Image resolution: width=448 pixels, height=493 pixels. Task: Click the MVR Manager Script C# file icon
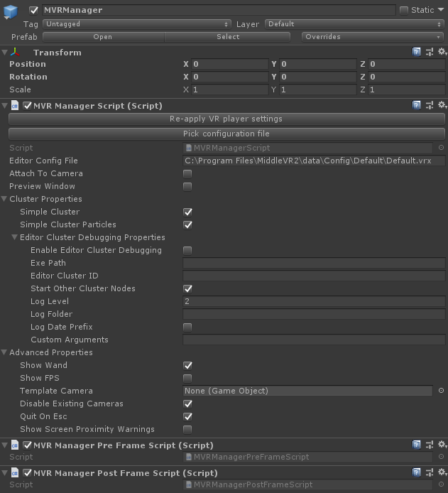coord(15,106)
